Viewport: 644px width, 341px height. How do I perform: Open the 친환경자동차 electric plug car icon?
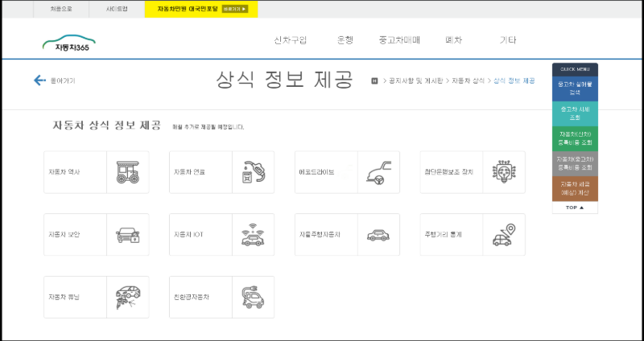(253, 297)
